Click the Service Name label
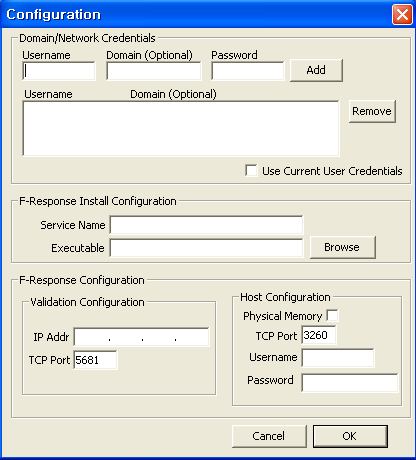Image resolution: width=416 pixels, height=460 pixels. [73, 225]
